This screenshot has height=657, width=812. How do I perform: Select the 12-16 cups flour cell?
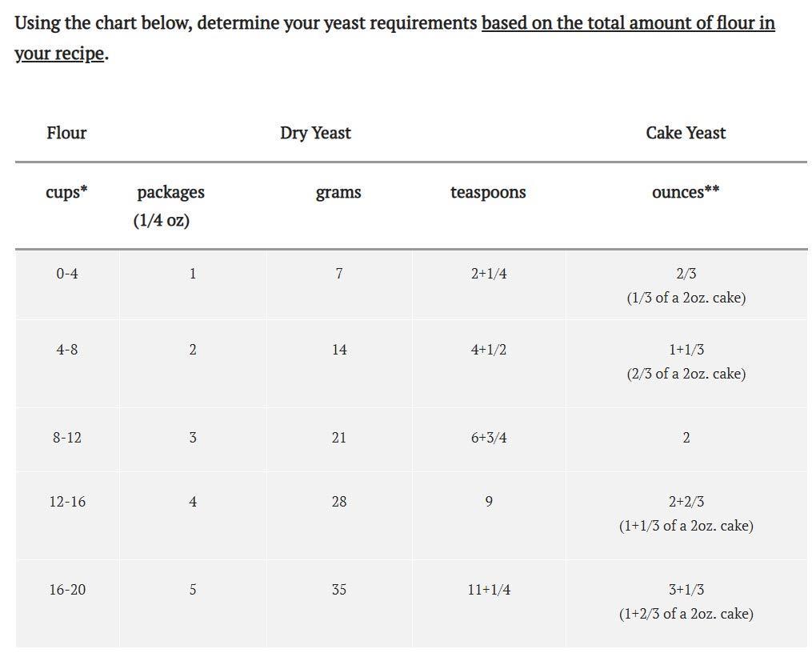click(x=67, y=502)
